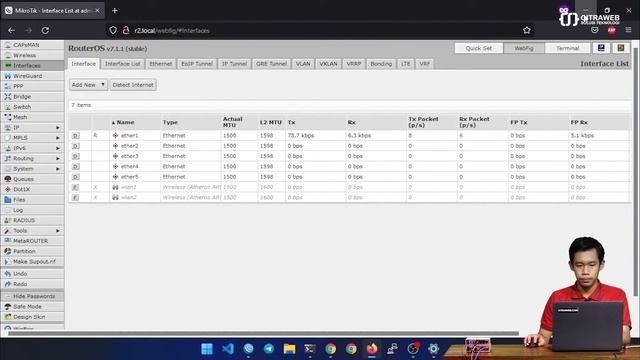
Task: Click the save icon next to Terminal
Action: pos(601,48)
